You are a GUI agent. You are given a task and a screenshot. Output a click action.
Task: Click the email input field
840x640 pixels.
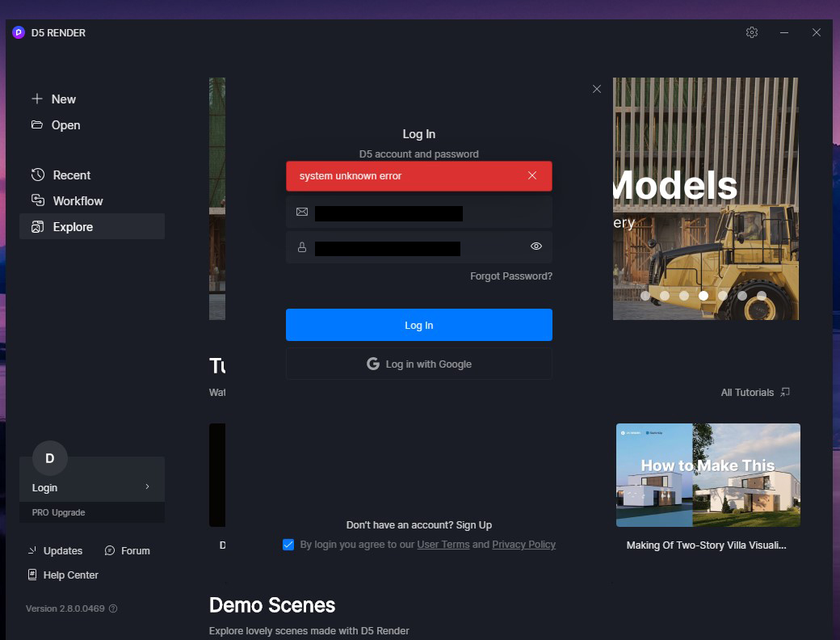[419, 213]
